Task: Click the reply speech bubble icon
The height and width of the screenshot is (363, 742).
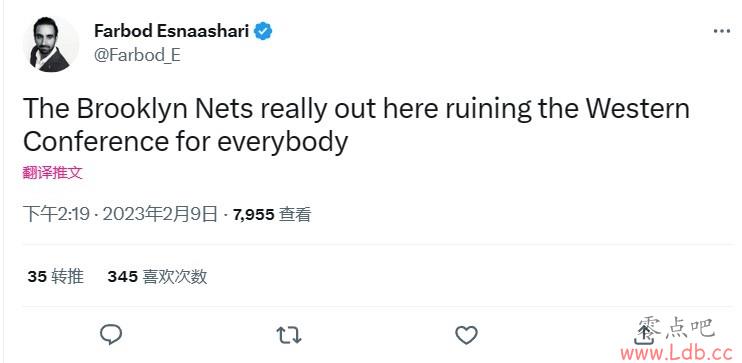Action: click(x=111, y=335)
